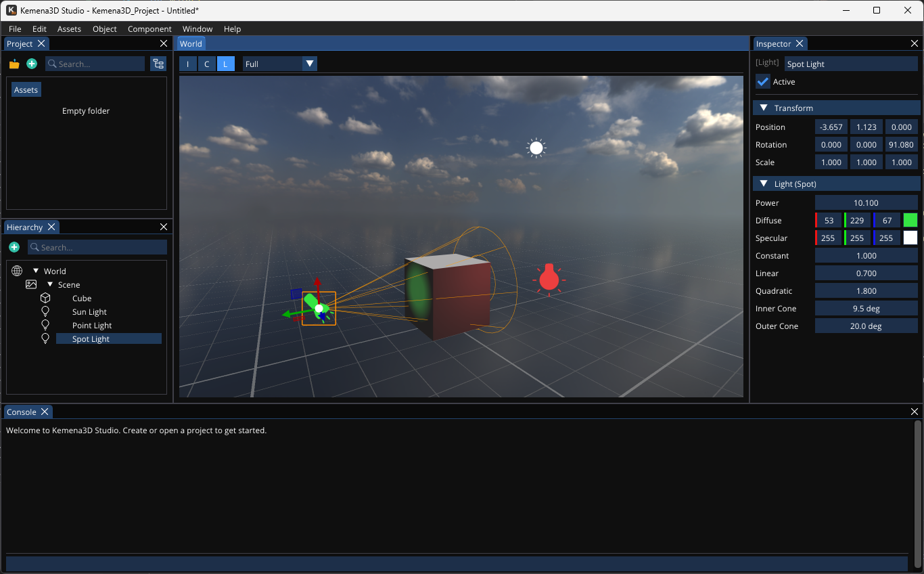Uncheck the Active checkbox in Inspector
The height and width of the screenshot is (574, 924).
pyautogui.click(x=763, y=82)
